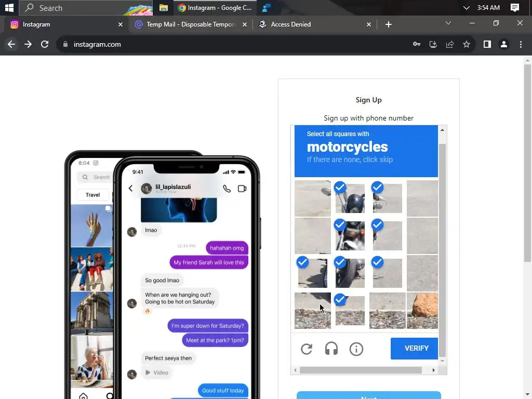The image size is (532, 399).
Task: Open Chrome's three-dot menu
Action: point(521,44)
